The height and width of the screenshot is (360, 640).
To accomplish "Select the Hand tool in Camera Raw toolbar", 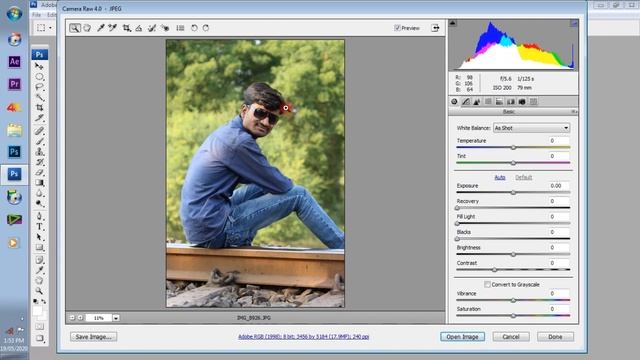I will 87,28.
